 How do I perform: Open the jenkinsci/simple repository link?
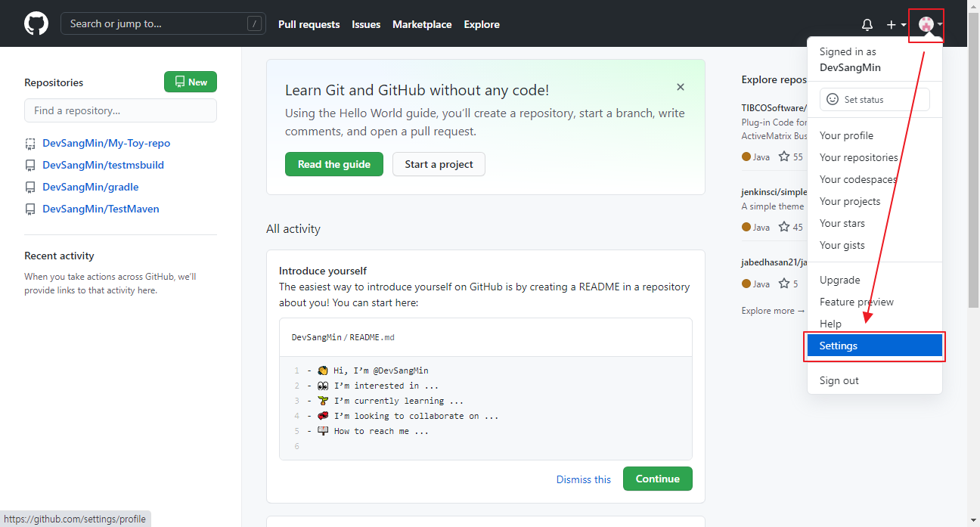773,192
